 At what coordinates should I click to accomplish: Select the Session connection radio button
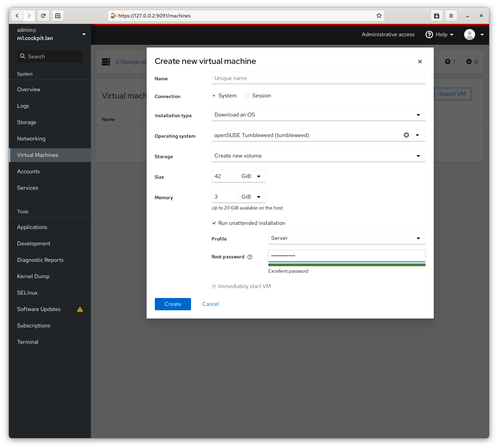[247, 96]
